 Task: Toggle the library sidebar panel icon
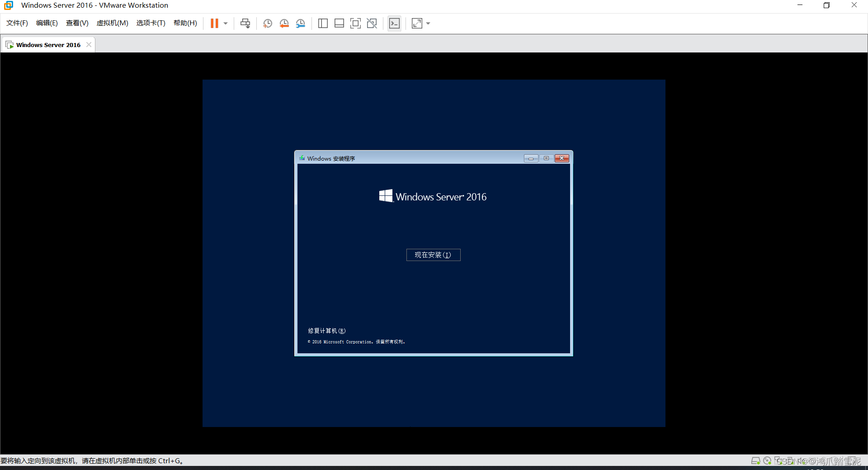(x=323, y=23)
